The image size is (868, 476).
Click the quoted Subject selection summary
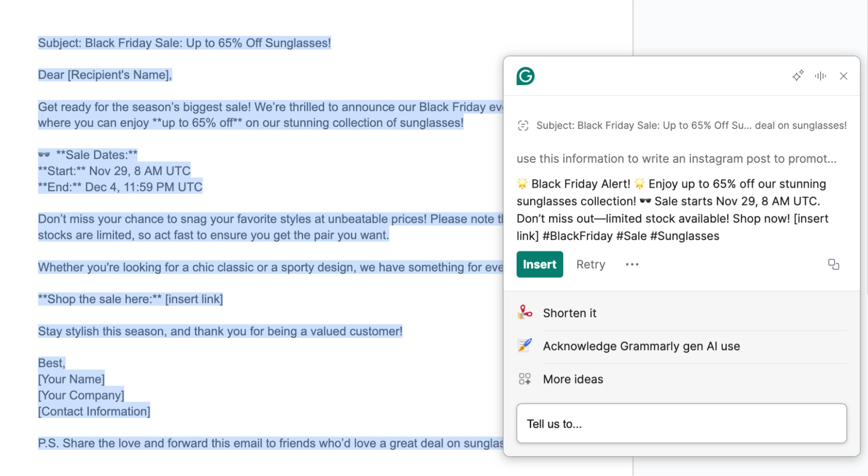click(x=691, y=126)
